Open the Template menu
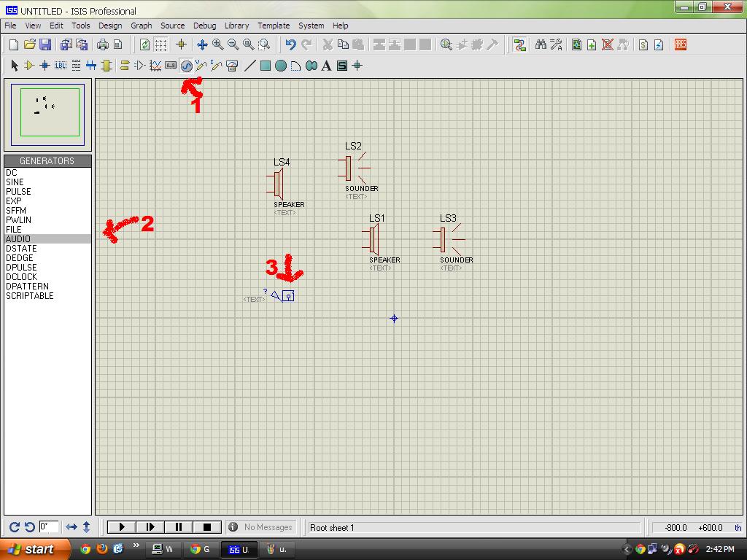747x560 pixels. 274,26
